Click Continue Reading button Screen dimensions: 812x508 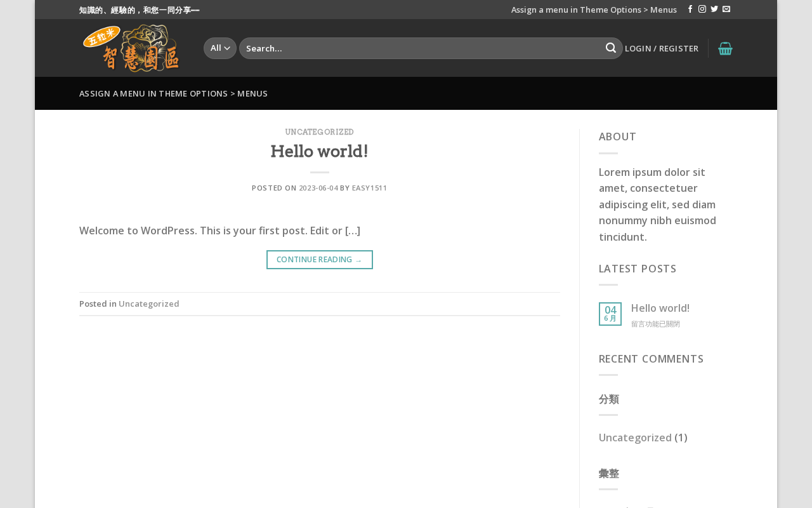320,260
